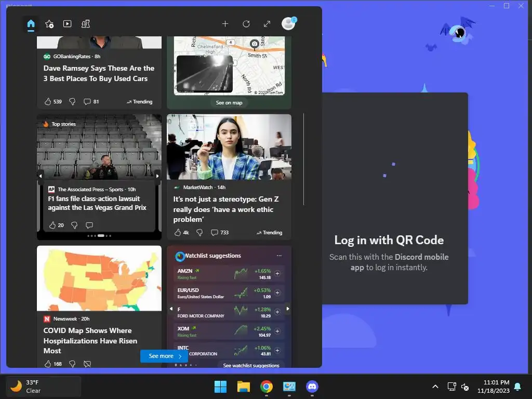Open the Home tab in widgets panel

(x=31, y=24)
